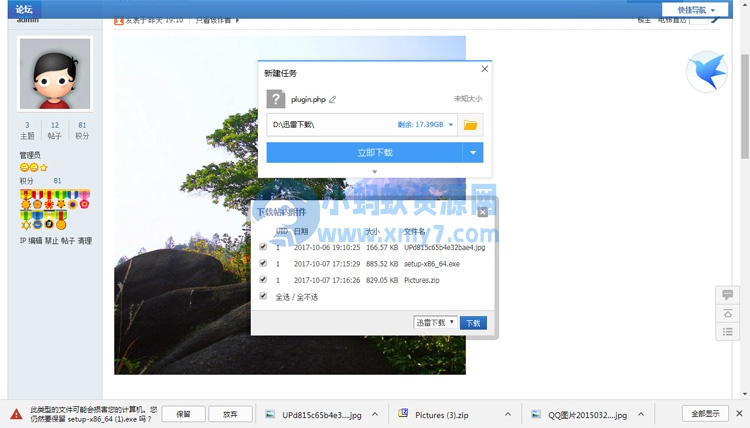Click the list icon in right sidebar
Image resolution: width=750 pixels, height=428 pixels.
pos(728,332)
